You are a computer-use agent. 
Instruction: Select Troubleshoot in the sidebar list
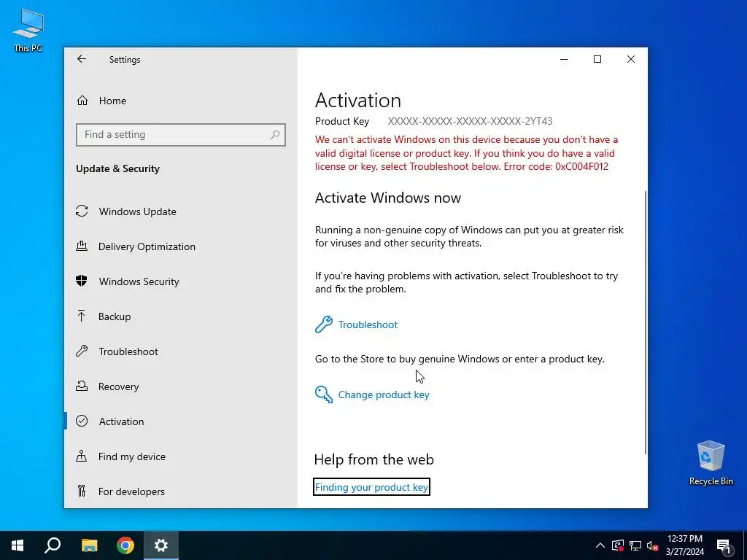pyautogui.click(x=128, y=351)
